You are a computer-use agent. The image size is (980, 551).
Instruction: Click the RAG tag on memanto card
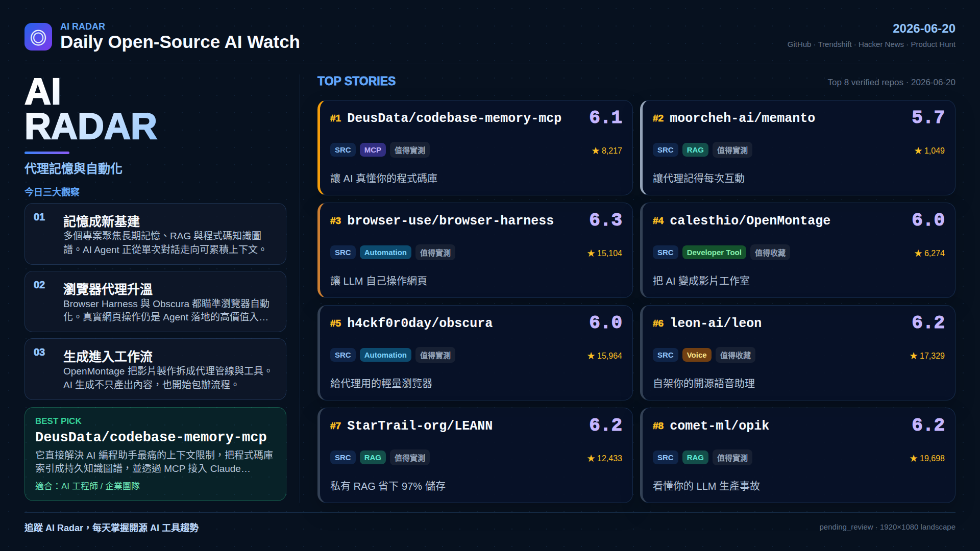point(695,150)
